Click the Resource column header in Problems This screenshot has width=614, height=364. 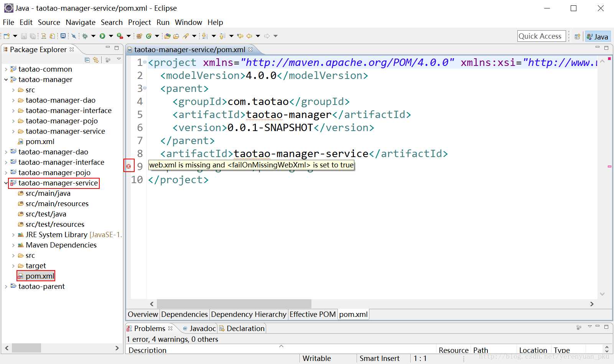pos(454,350)
